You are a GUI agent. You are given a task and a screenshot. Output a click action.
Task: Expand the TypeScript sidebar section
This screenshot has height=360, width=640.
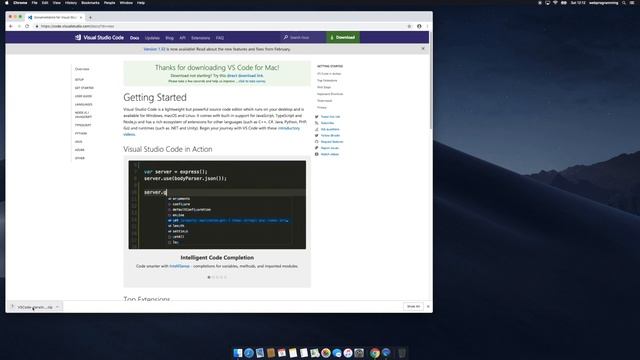[x=83, y=125]
